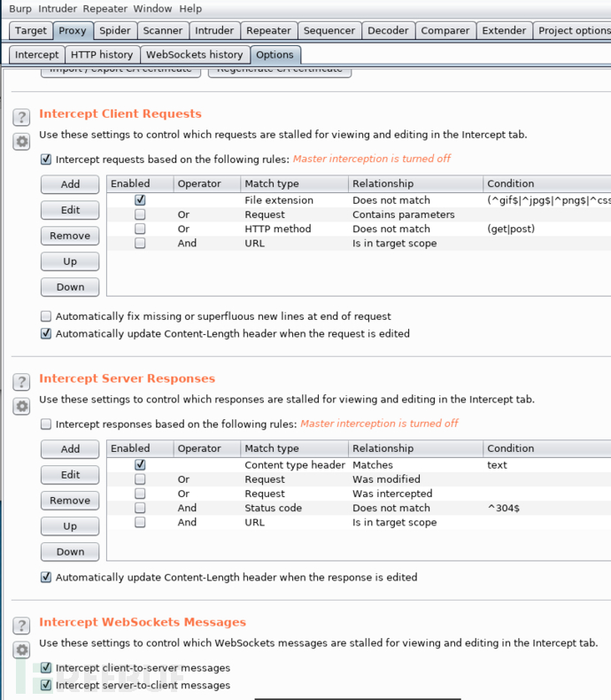
Task: Click Edit in Intercept Client Requests
Action: pyautogui.click(x=70, y=210)
